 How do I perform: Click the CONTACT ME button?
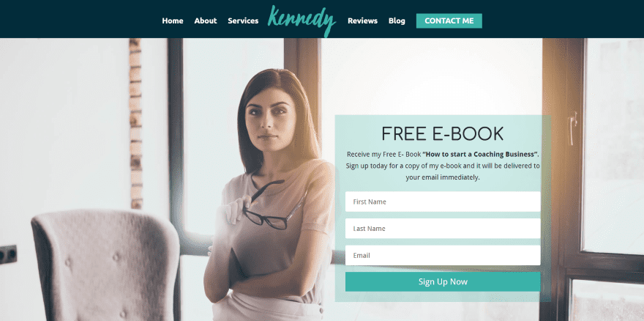click(449, 21)
